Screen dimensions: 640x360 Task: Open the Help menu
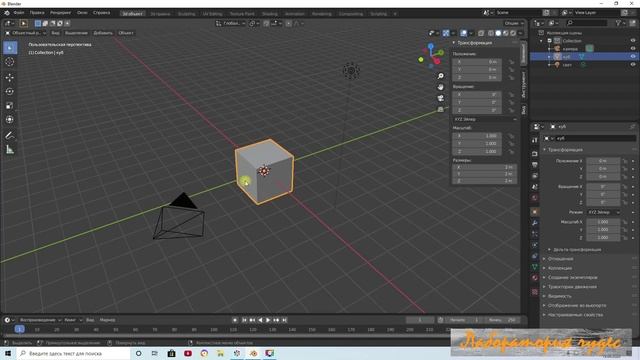point(101,13)
